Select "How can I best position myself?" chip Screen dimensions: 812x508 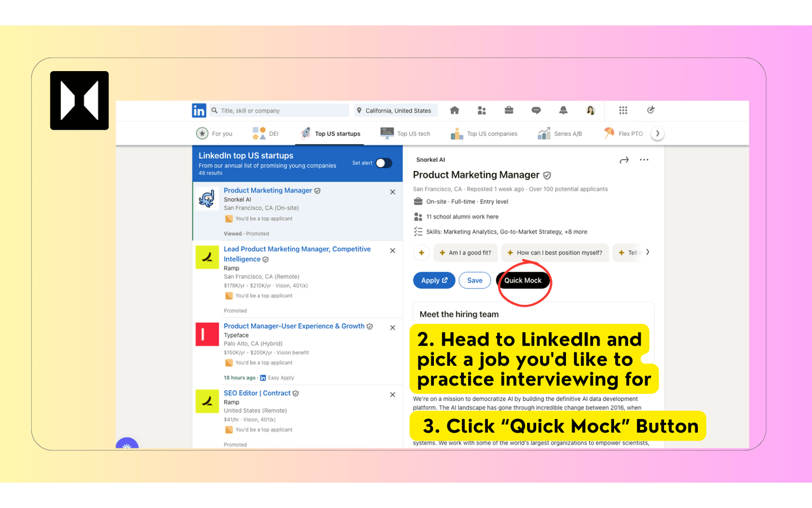[555, 253]
